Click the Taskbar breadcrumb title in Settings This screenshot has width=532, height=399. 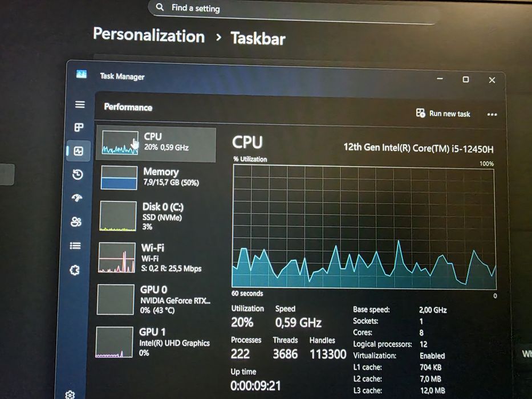[258, 38]
